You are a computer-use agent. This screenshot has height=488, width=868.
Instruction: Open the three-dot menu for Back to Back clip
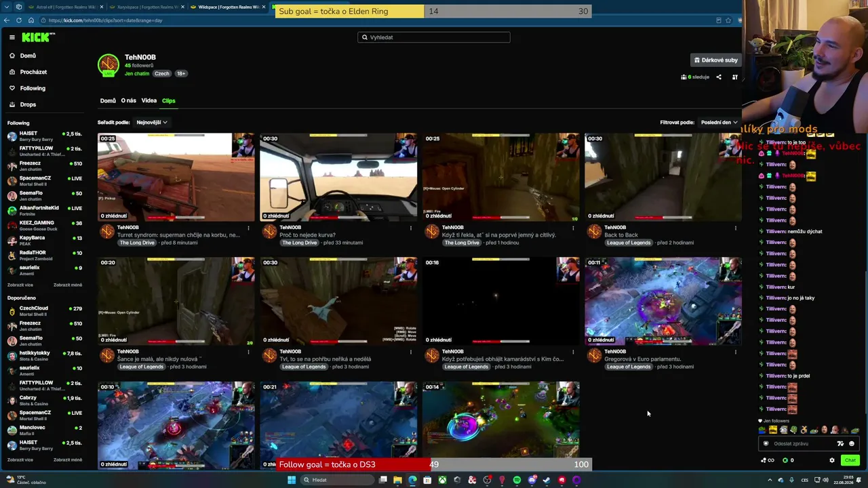coord(736,228)
